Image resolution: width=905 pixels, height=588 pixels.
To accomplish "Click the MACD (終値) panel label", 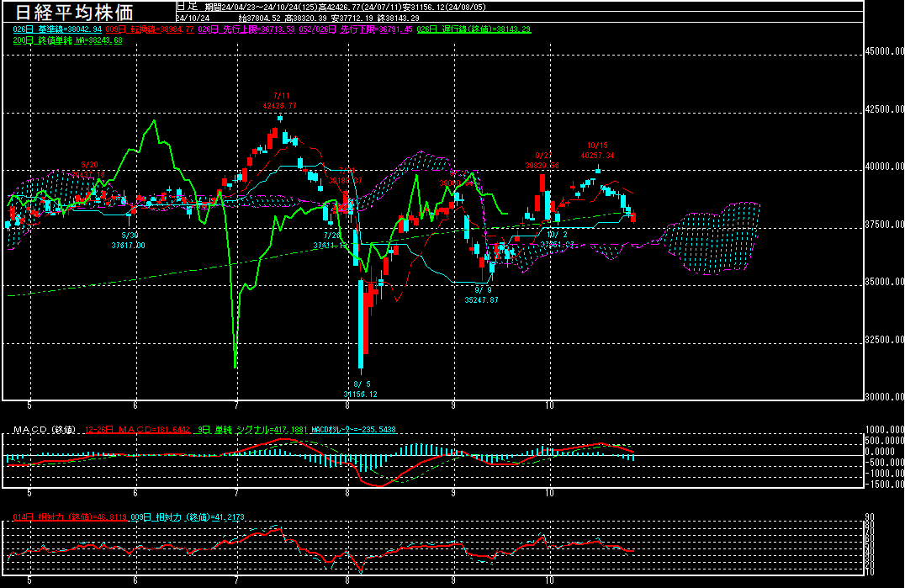I will [45, 429].
